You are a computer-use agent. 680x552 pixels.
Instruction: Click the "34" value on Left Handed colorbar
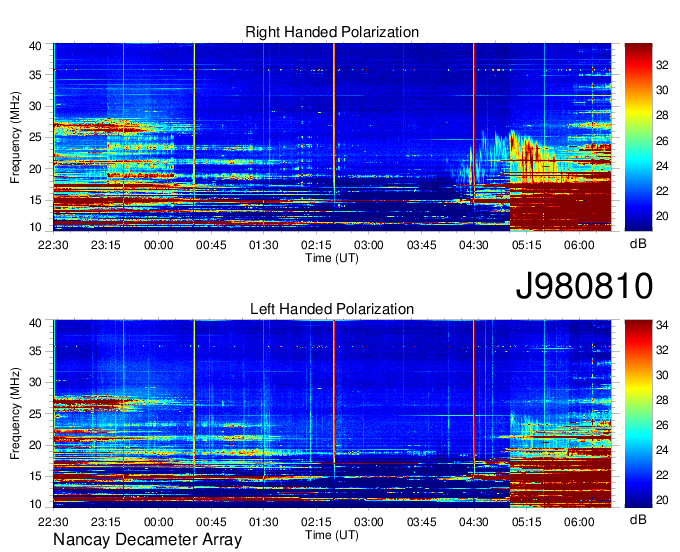[662, 325]
